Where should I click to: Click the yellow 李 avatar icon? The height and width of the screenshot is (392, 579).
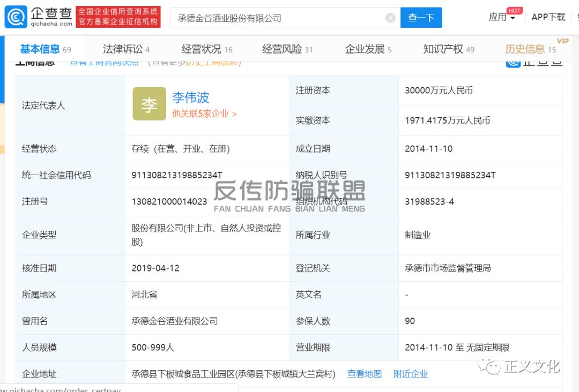coord(149,103)
